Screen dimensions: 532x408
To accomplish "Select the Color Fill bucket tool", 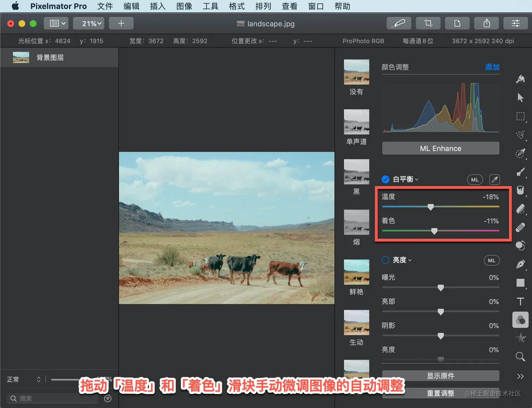I will 520,190.
